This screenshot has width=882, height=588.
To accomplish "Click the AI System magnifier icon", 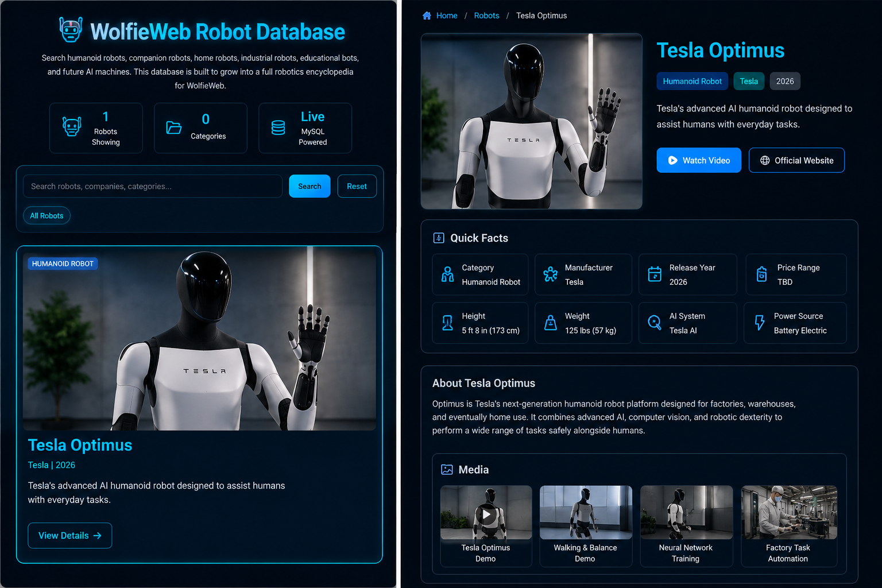I will pos(655,323).
